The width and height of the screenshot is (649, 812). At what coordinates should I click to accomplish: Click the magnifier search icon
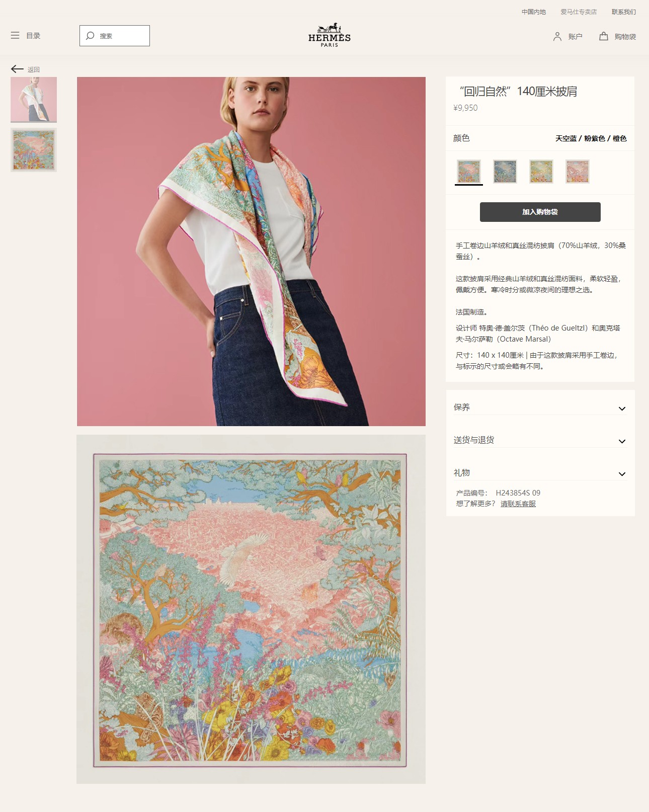pyautogui.click(x=91, y=36)
